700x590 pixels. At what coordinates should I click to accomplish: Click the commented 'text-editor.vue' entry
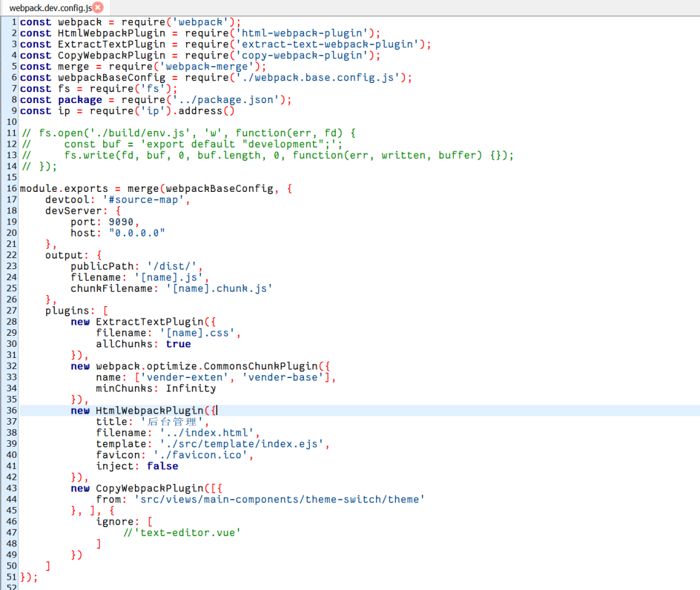(x=186, y=532)
